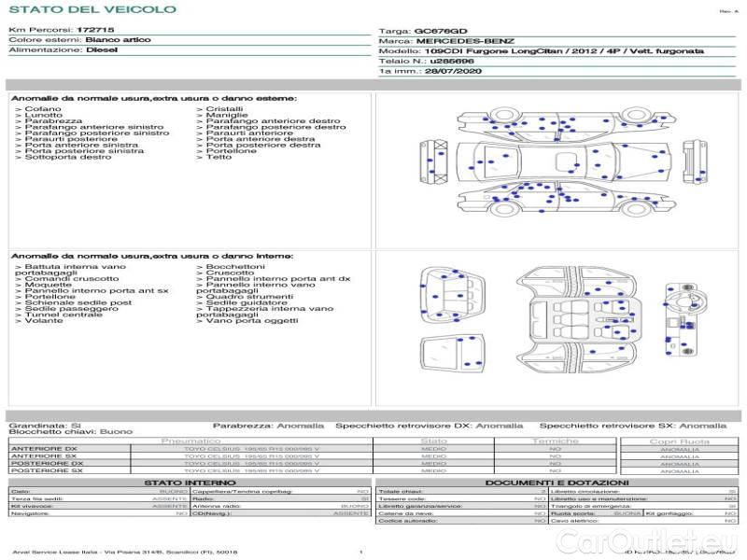Image resolution: width=747 pixels, height=560 pixels.
Task: Click the 'Sottoporta destro' entry
Action: [x=63, y=157]
